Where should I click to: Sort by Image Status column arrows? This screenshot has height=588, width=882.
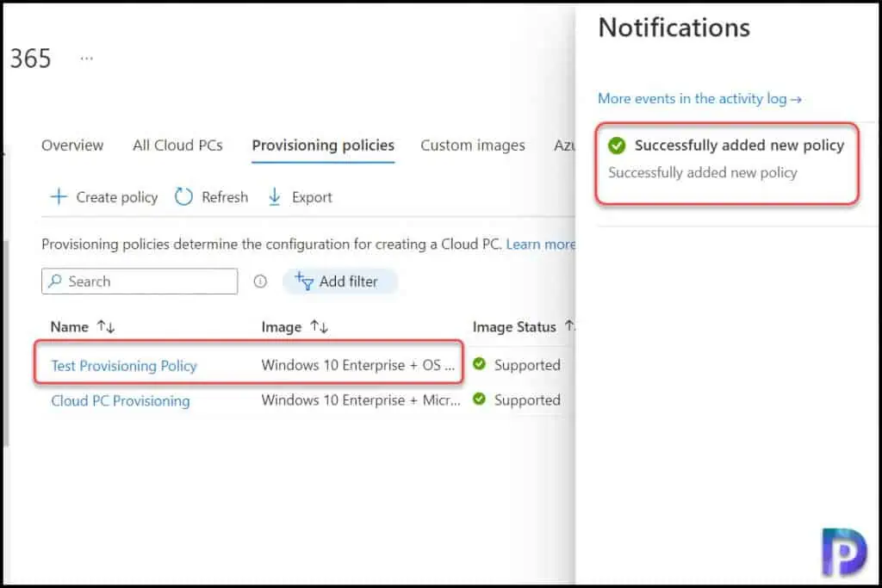570,326
